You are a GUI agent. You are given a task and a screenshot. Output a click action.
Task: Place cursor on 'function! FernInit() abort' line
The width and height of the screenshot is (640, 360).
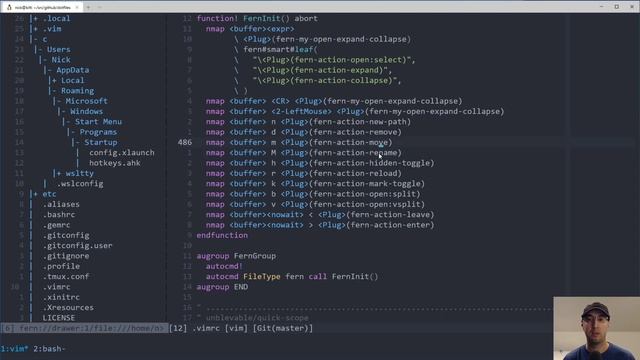point(257,18)
